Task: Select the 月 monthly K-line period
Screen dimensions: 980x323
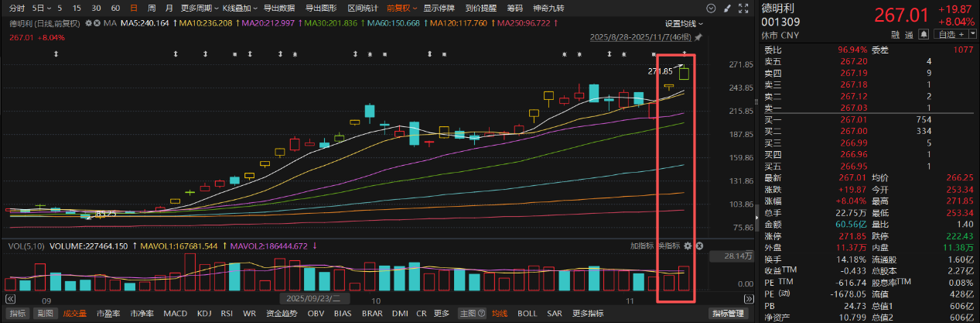Action: tap(169, 8)
